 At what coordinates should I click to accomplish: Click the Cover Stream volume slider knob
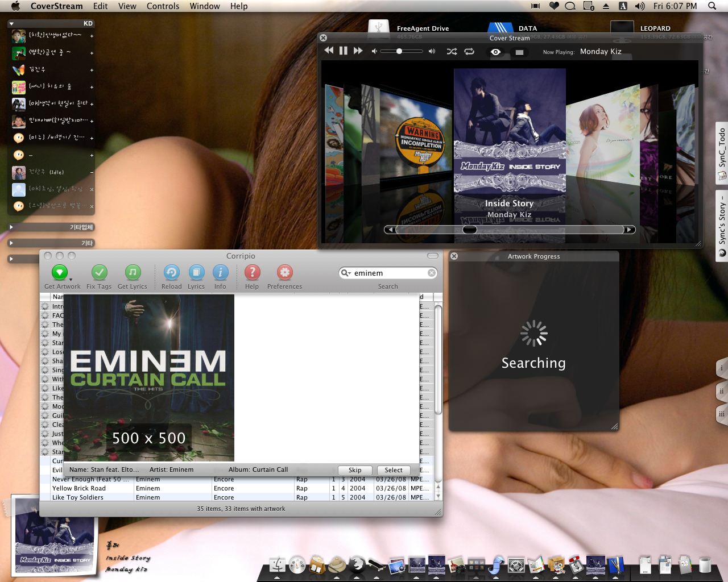399,51
